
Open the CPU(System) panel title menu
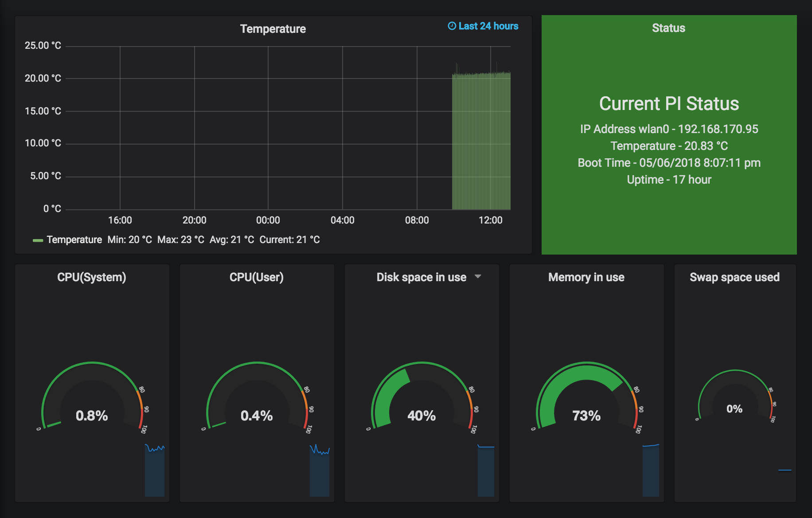pyautogui.click(x=92, y=277)
